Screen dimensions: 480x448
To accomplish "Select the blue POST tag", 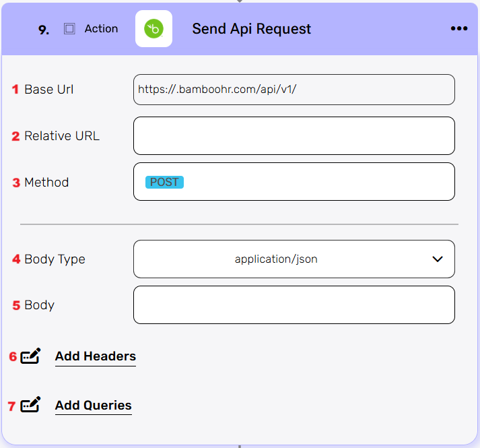I will point(164,182).
